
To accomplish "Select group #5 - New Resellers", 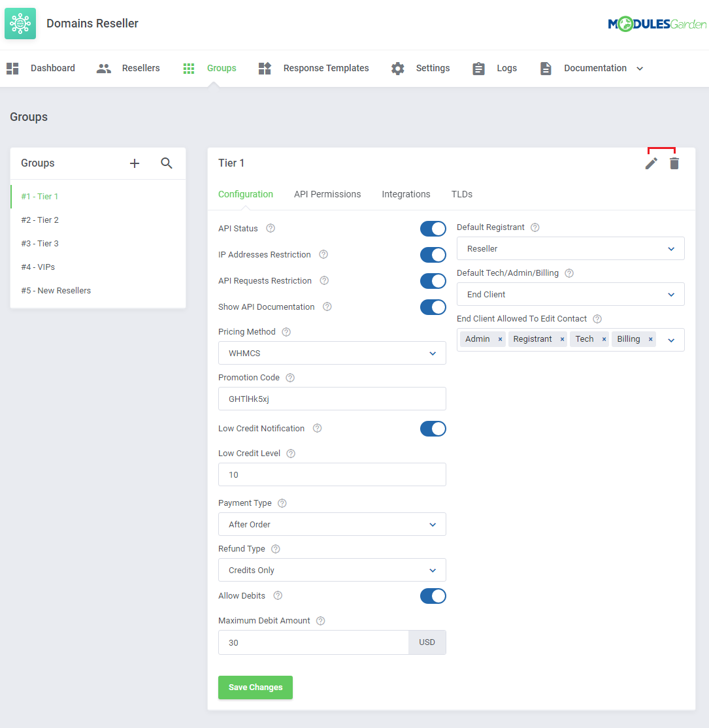I will pyautogui.click(x=98, y=291).
